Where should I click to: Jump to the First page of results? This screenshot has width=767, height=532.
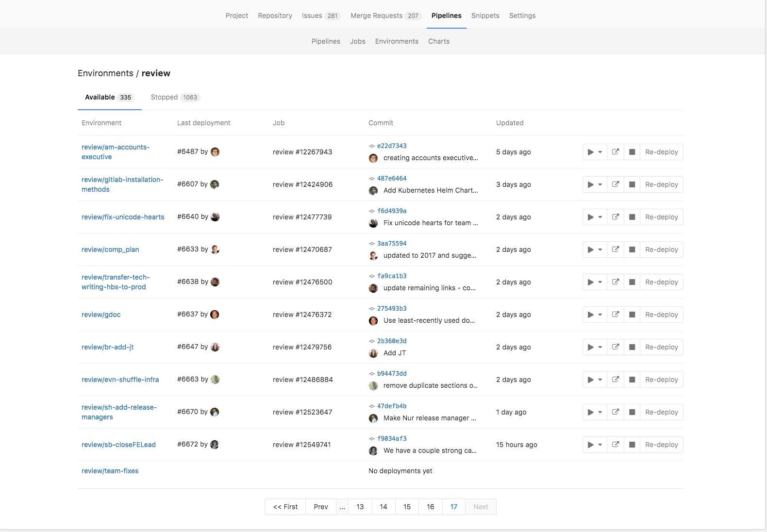click(x=285, y=507)
